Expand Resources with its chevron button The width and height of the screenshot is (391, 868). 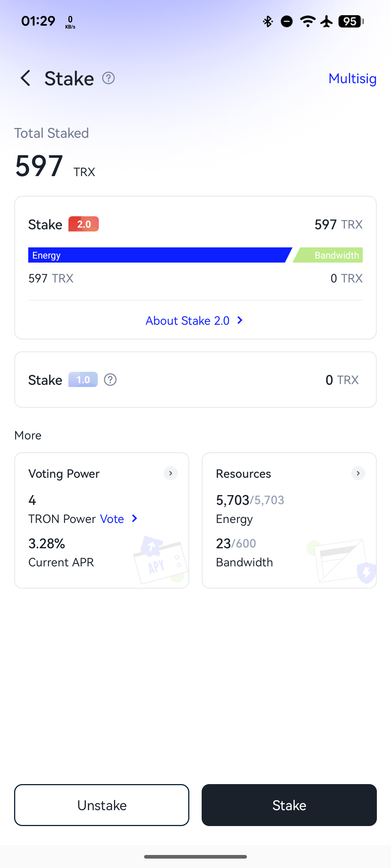[358, 473]
